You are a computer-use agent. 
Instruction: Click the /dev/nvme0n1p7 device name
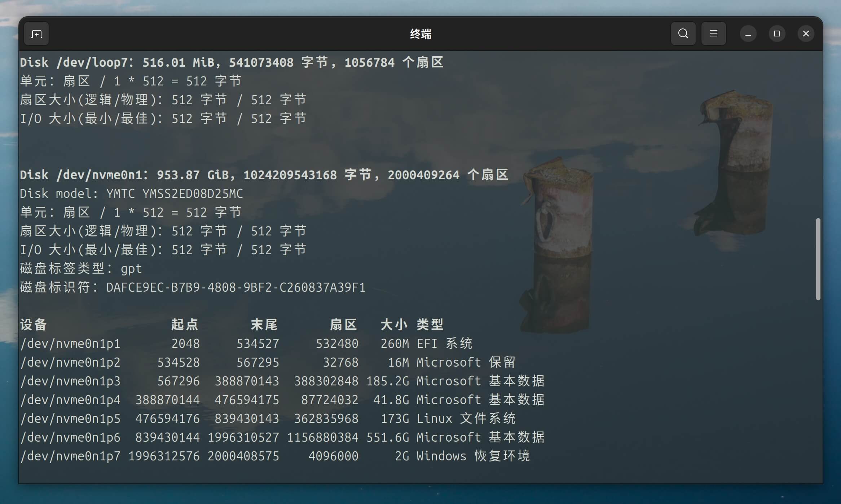(70, 456)
